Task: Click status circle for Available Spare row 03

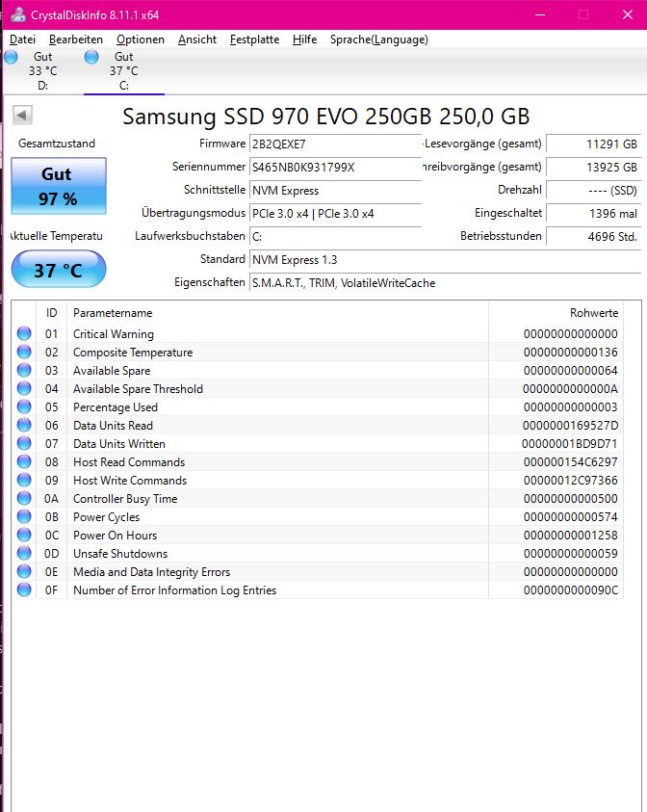Action: pos(24,370)
